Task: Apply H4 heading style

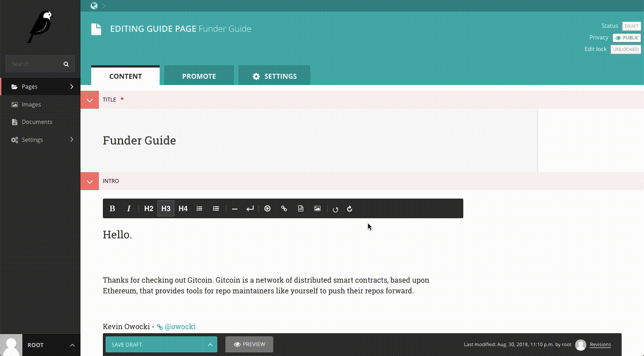Action: [183, 208]
